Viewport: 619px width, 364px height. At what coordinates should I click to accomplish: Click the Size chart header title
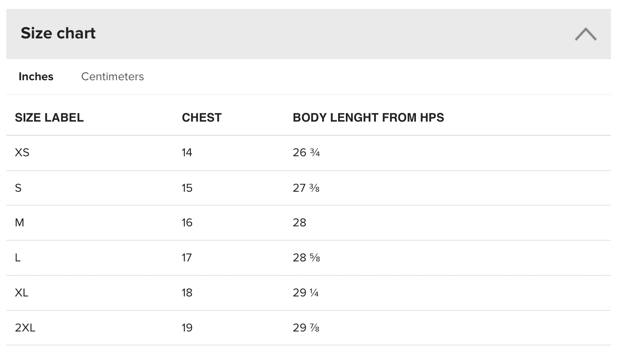tap(58, 33)
